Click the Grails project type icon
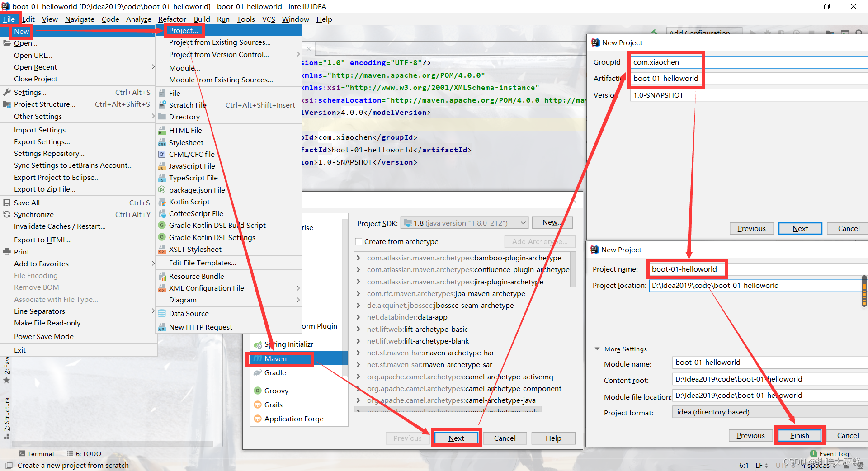Viewport: 868px width, 471px height. [x=258, y=405]
